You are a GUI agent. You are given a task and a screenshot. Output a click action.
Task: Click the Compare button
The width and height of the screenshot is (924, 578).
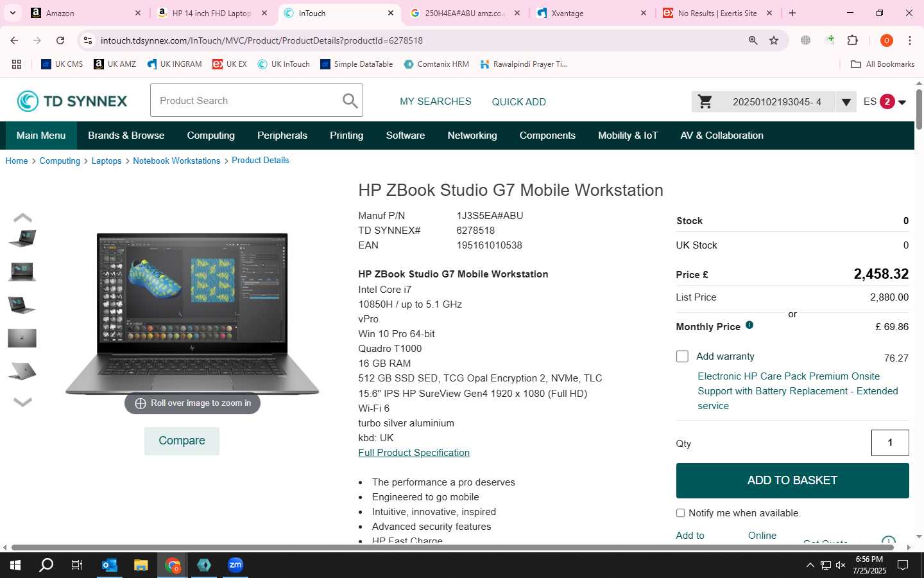(x=182, y=441)
